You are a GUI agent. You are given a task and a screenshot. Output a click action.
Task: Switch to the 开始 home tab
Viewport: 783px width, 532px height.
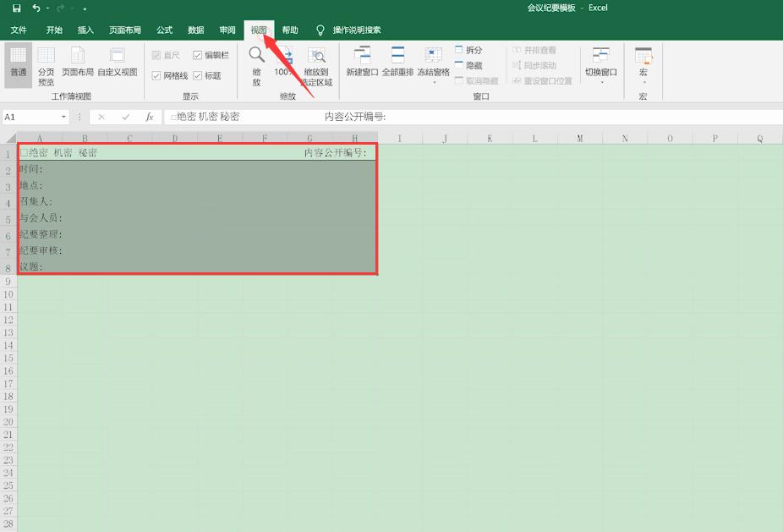click(54, 30)
